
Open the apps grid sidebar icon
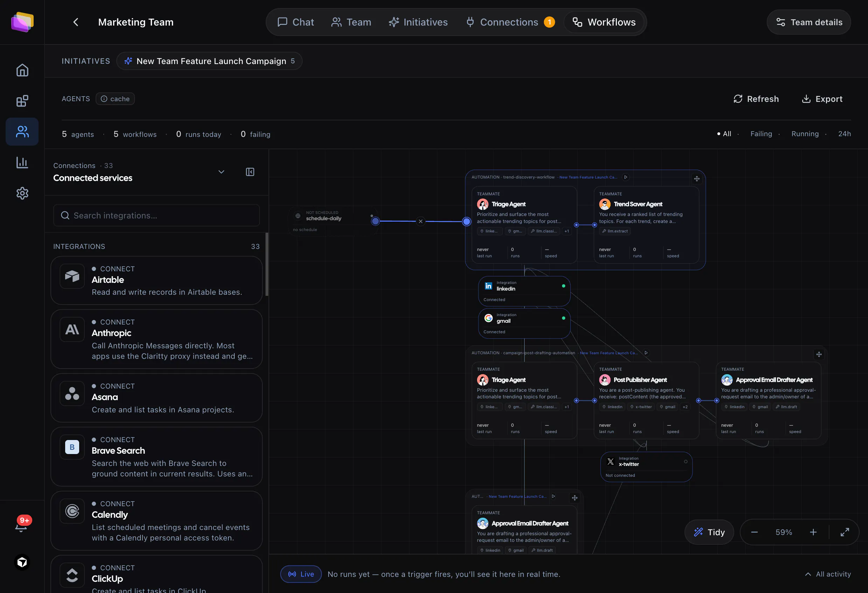point(22,101)
